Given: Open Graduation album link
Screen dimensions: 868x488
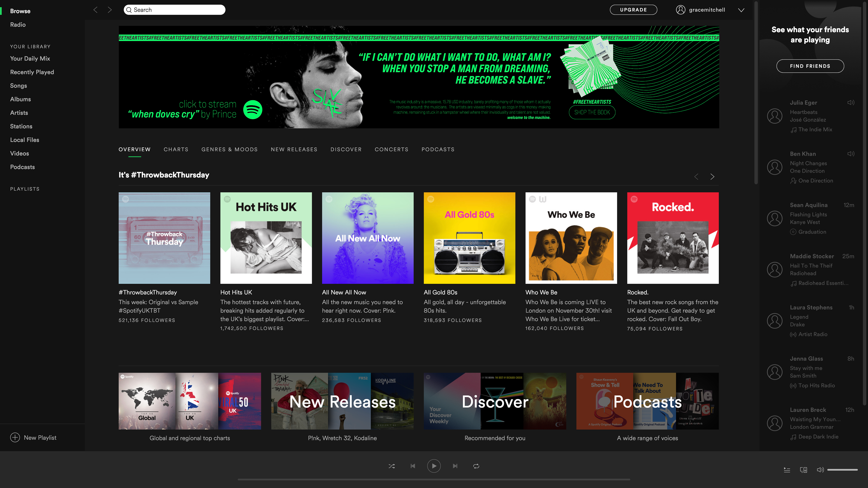Looking at the screenshot, I should click(x=812, y=232).
